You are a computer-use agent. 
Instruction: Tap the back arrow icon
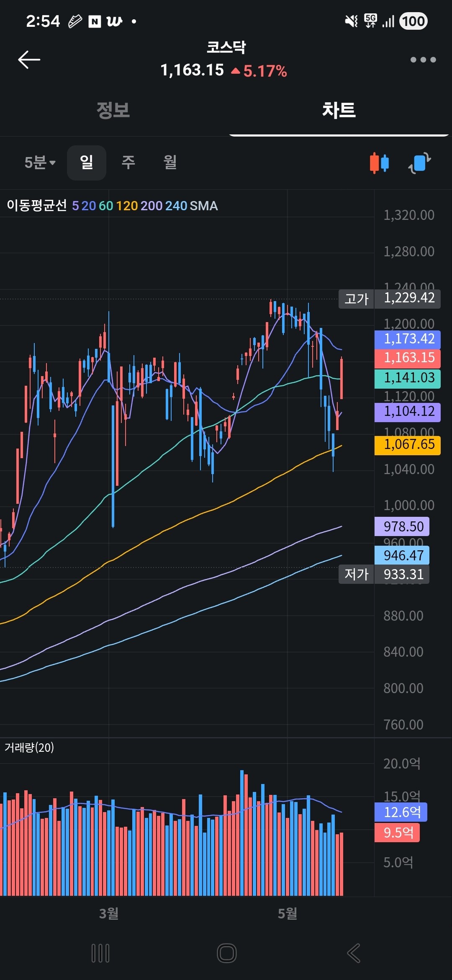(x=29, y=59)
